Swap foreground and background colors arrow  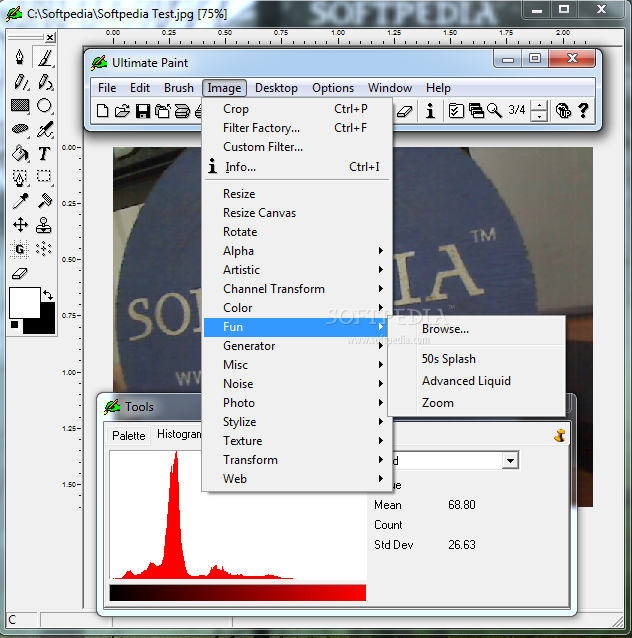pos(48,295)
